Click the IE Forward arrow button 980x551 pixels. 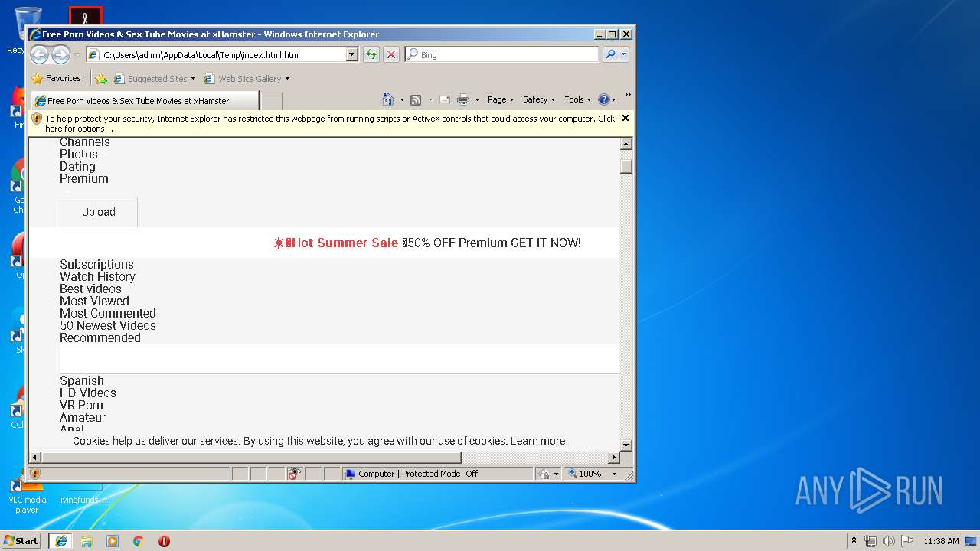pos(60,54)
